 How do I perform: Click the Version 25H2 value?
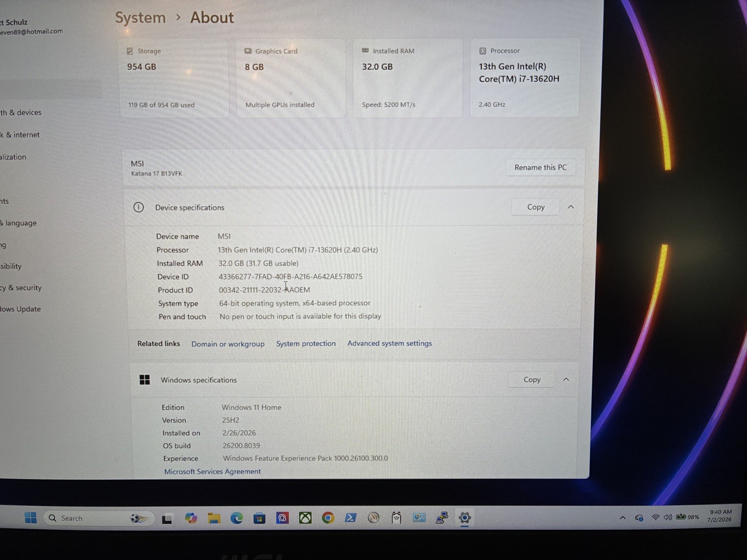(x=231, y=420)
